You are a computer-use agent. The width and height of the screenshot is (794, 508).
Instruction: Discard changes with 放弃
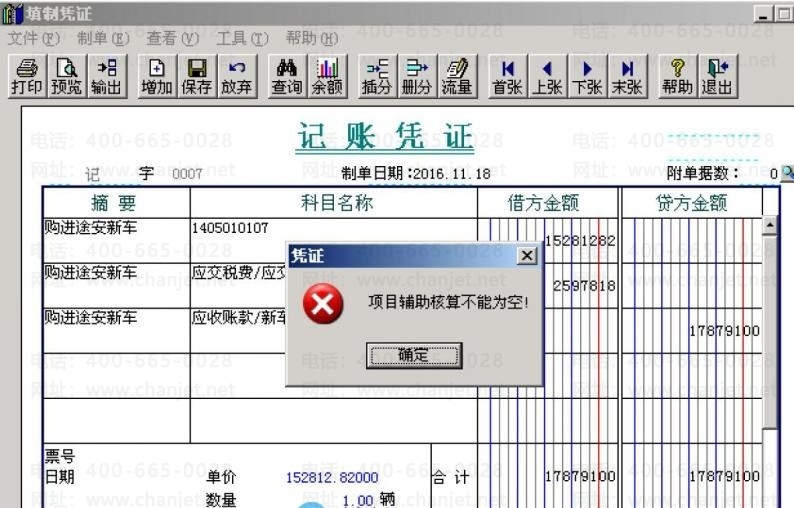click(236, 76)
